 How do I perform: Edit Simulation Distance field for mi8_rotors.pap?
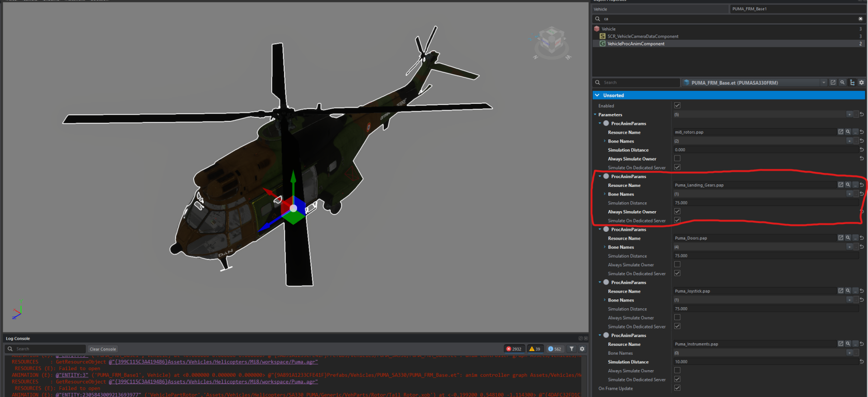coord(766,150)
